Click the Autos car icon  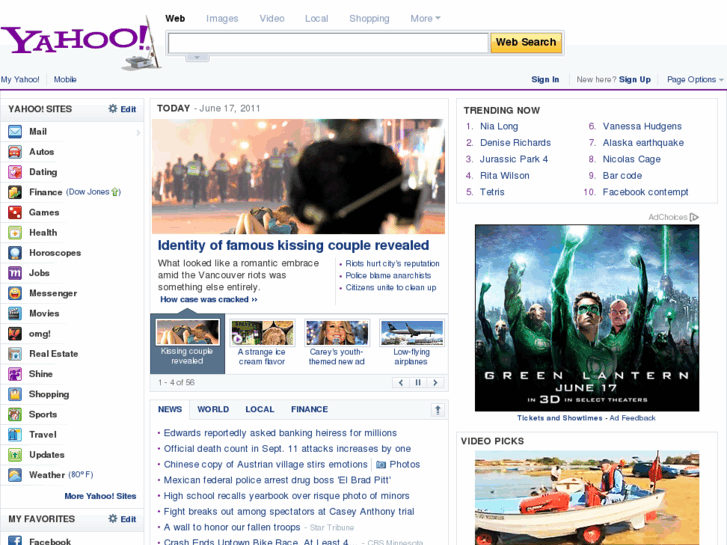pyautogui.click(x=15, y=152)
